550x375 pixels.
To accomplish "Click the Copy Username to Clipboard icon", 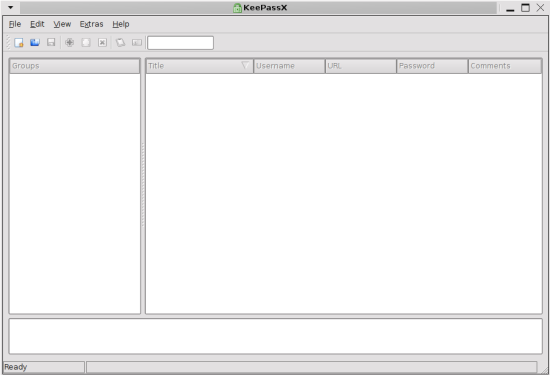I will click(120, 43).
